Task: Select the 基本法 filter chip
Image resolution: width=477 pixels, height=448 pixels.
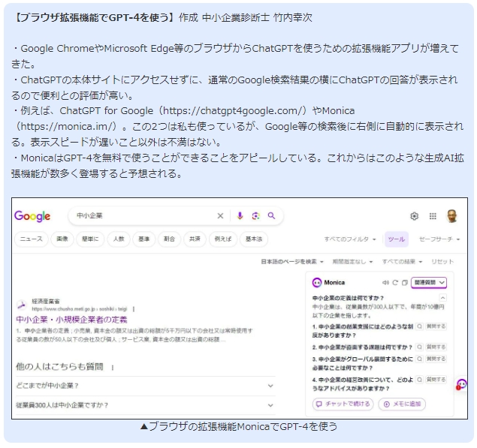Action: pos(254,239)
